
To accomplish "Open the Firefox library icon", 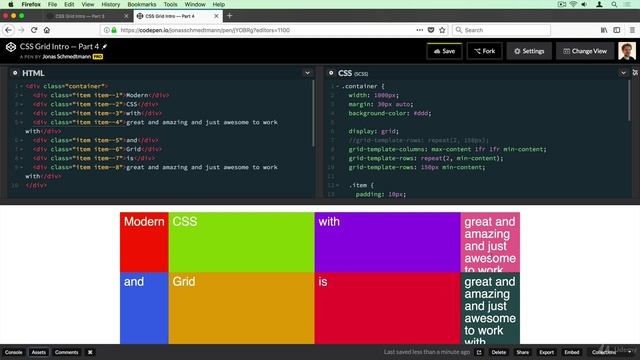I will (604, 30).
